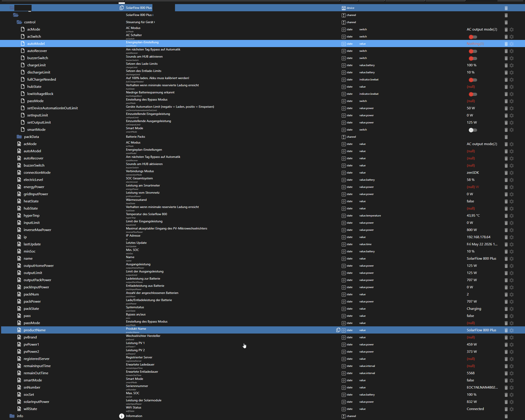
Task: Expand the packData folder
Action: (x=19, y=137)
